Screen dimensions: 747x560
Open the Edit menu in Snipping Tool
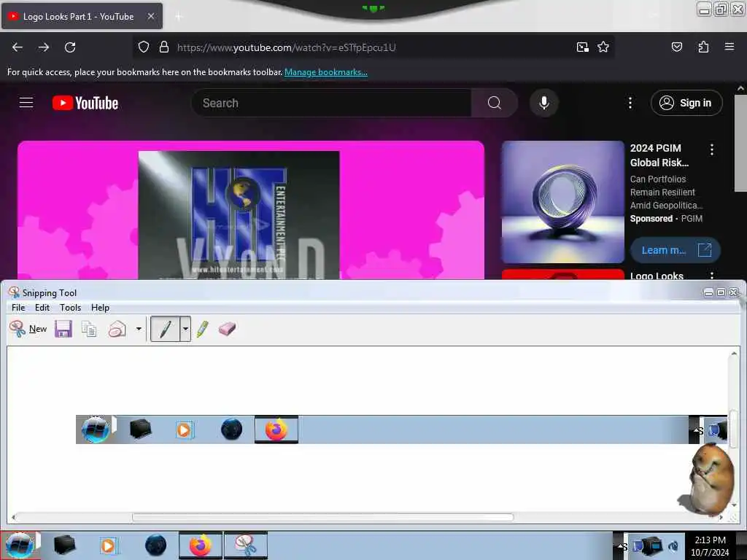click(42, 308)
